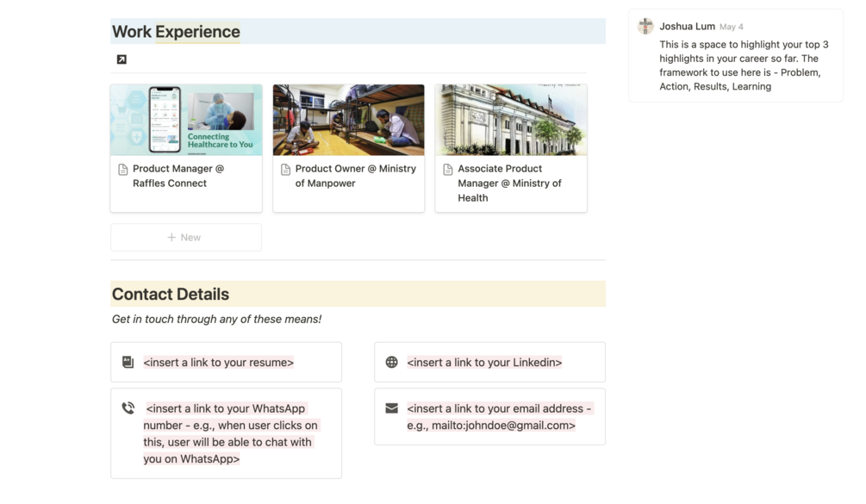The height and width of the screenshot is (504, 866).
Task: Click the WhatsApp phone icon
Action: pyautogui.click(x=128, y=408)
